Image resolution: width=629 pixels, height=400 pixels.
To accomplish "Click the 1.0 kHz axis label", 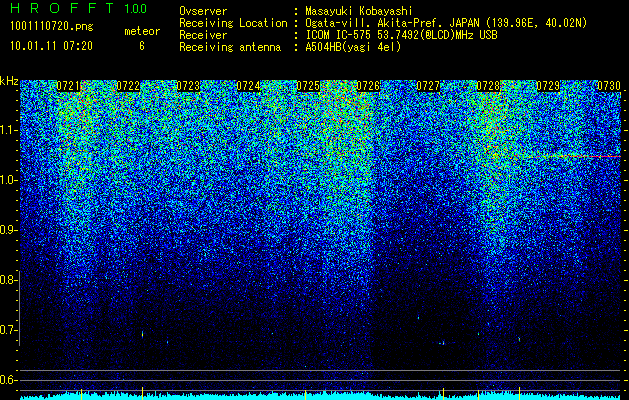I will pyautogui.click(x=8, y=180).
